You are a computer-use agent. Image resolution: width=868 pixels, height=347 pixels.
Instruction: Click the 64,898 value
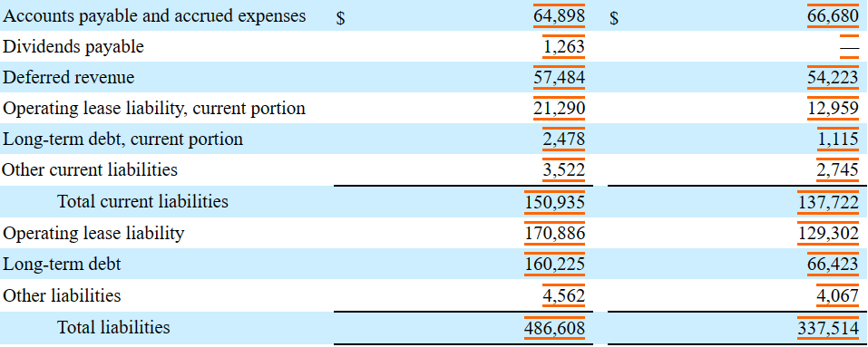tap(559, 16)
